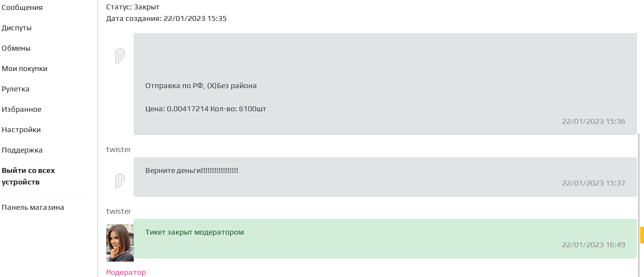644x277 pixels.
Task: View Мои покупки list
Action: (x=25, y=69)
